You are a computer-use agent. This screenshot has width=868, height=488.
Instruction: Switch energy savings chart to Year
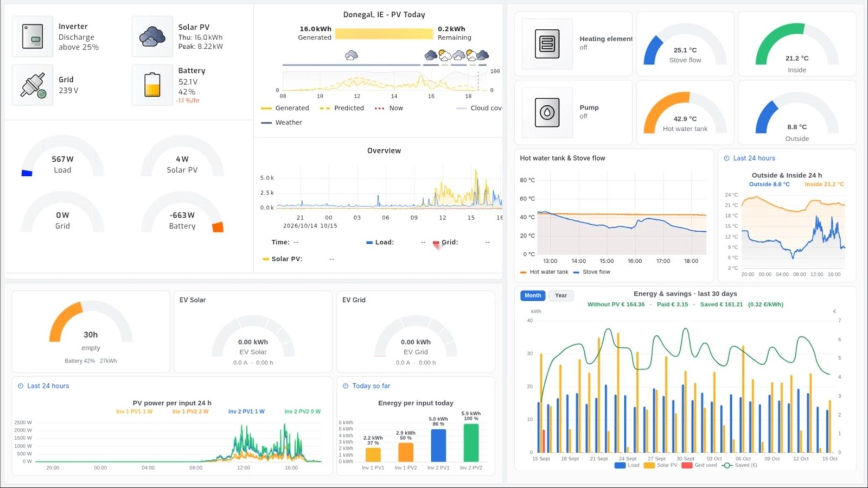561,295
